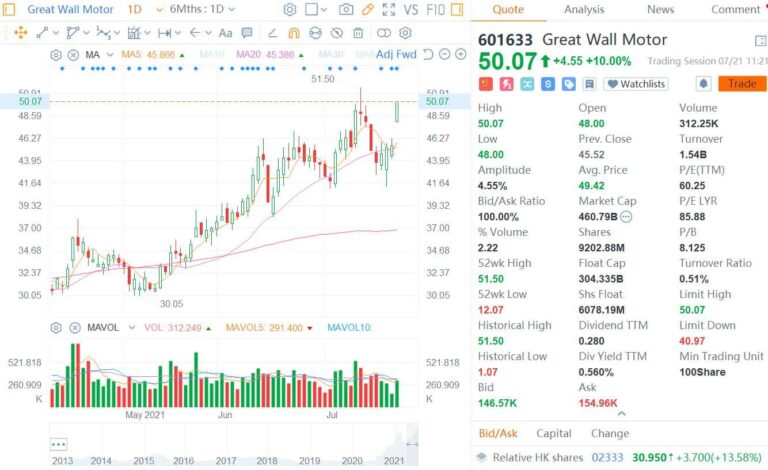Open chart layout square dropdown
Viewport: 768px width, 470px height.
click(315, 9)
